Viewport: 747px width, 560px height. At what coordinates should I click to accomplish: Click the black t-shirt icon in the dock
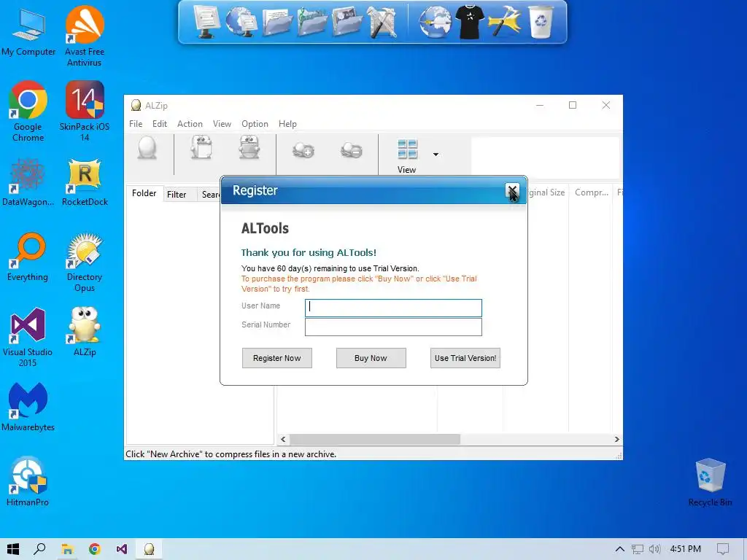coord(469,22)
